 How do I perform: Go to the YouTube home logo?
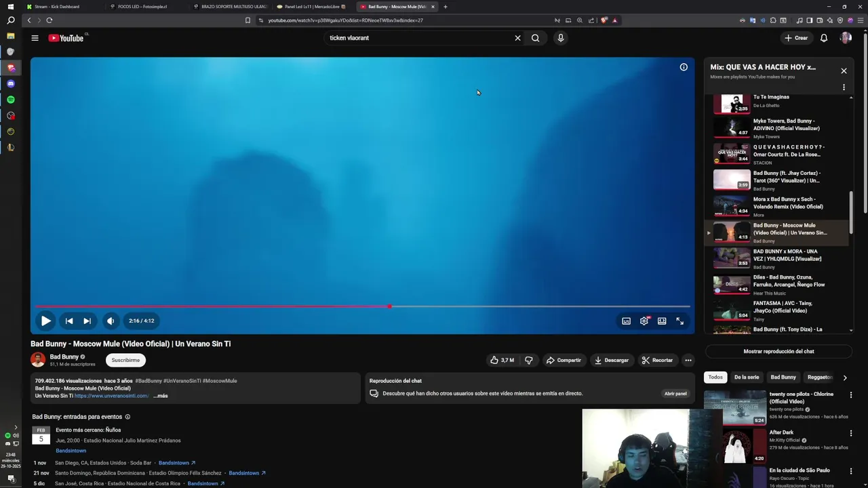(66, 38)
